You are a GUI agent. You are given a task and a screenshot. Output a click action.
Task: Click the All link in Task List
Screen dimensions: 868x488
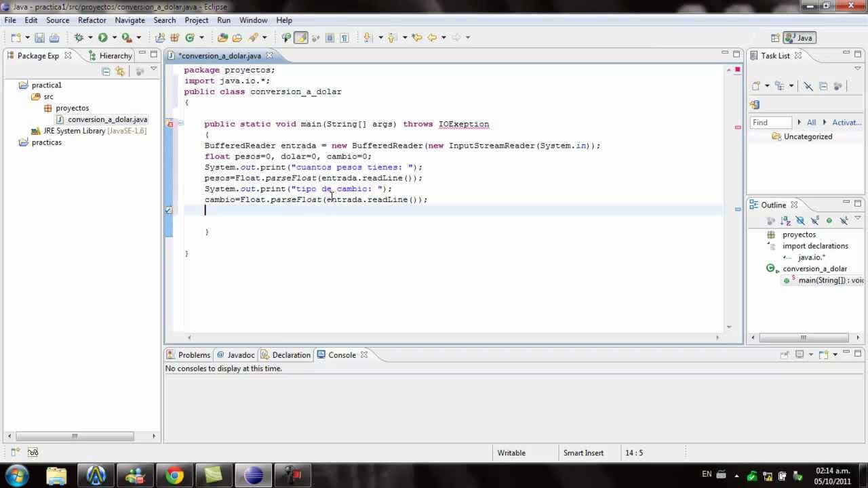811,123
